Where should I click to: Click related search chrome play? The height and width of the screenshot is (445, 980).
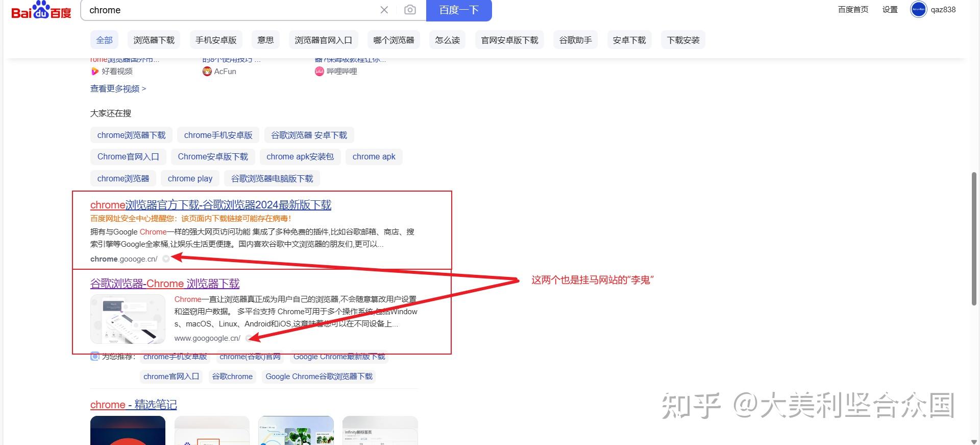point(190,179)
